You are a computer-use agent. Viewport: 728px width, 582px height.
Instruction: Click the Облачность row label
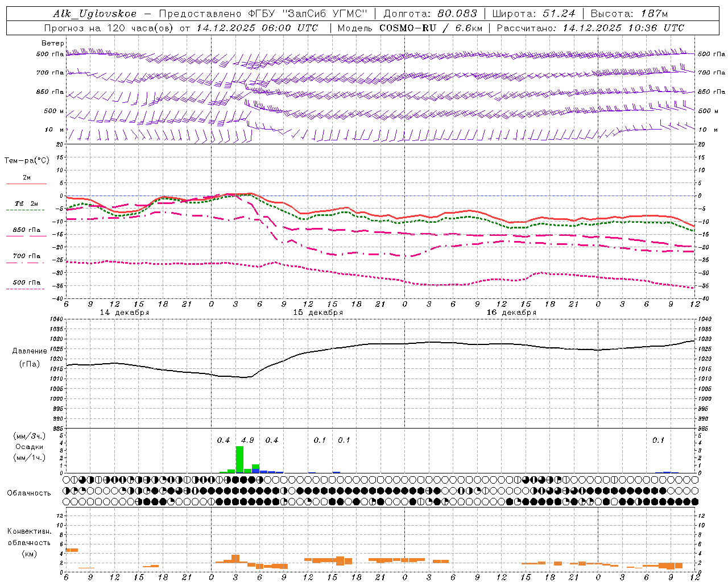pos(29,493)
